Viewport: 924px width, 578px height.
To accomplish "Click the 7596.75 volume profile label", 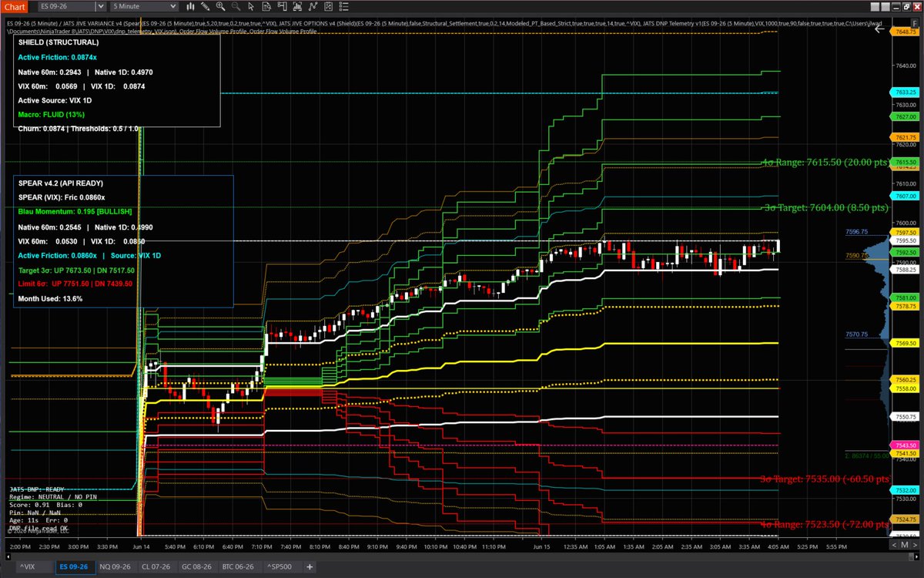I will coord(856,231).
